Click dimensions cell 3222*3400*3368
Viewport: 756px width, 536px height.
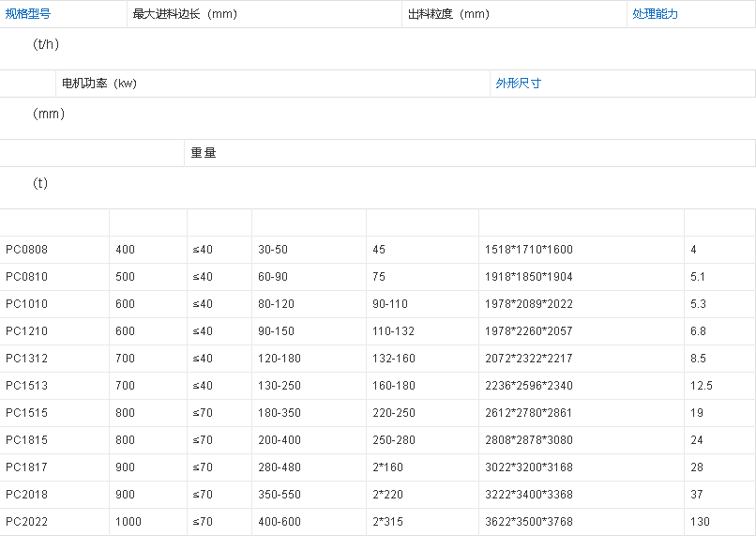tap(528, 495)
